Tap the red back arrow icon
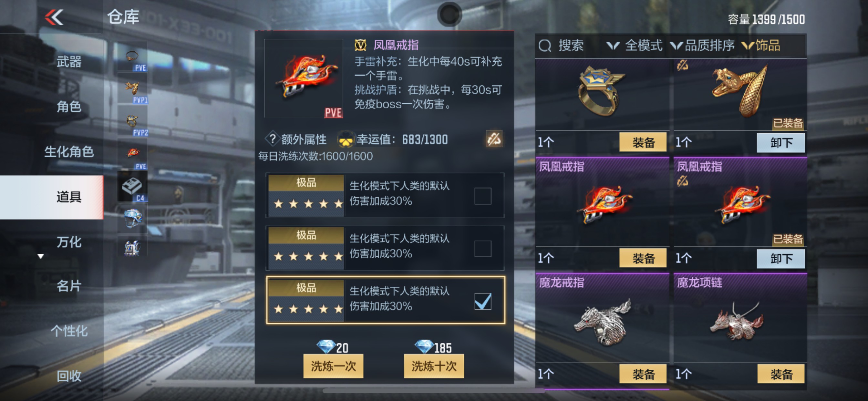 click(54, 17)
